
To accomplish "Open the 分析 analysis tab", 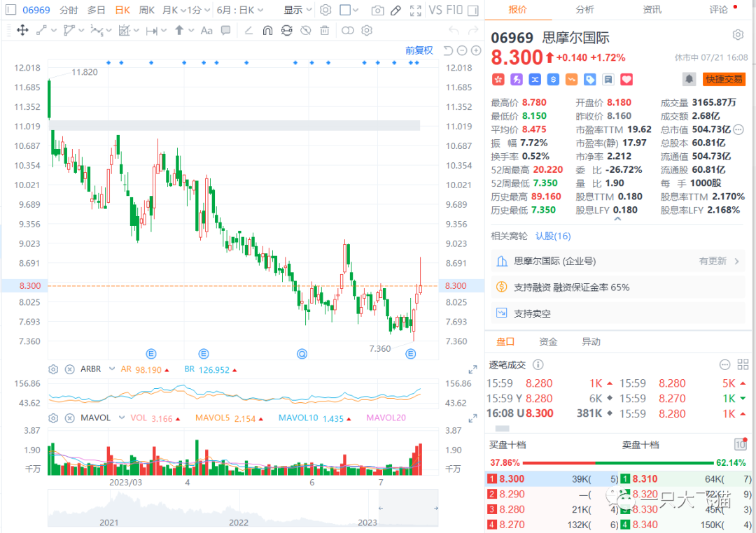I will (x=584, y=10).
